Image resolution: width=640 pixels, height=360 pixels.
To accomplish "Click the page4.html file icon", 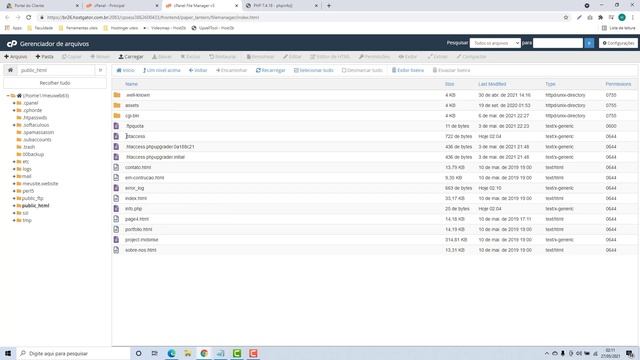I will point(116,219).
